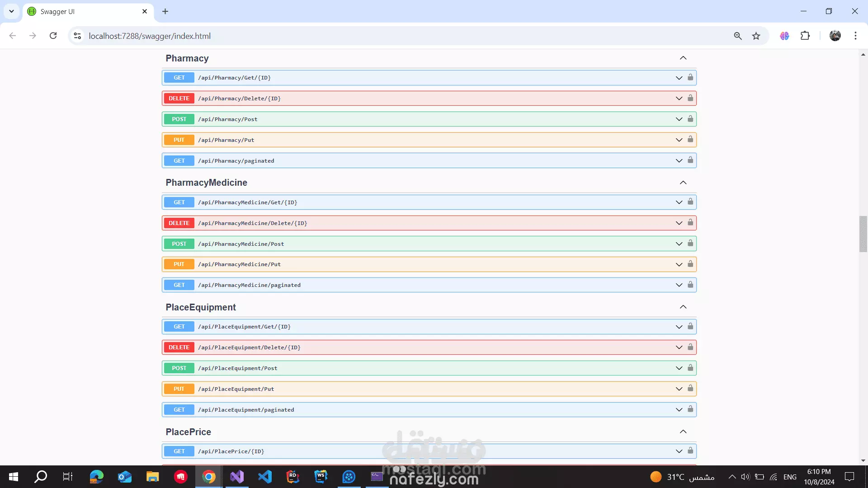Open VS Code from the taskbar
This screenshot has height=488, width=868.
click(x=265, y=477)
